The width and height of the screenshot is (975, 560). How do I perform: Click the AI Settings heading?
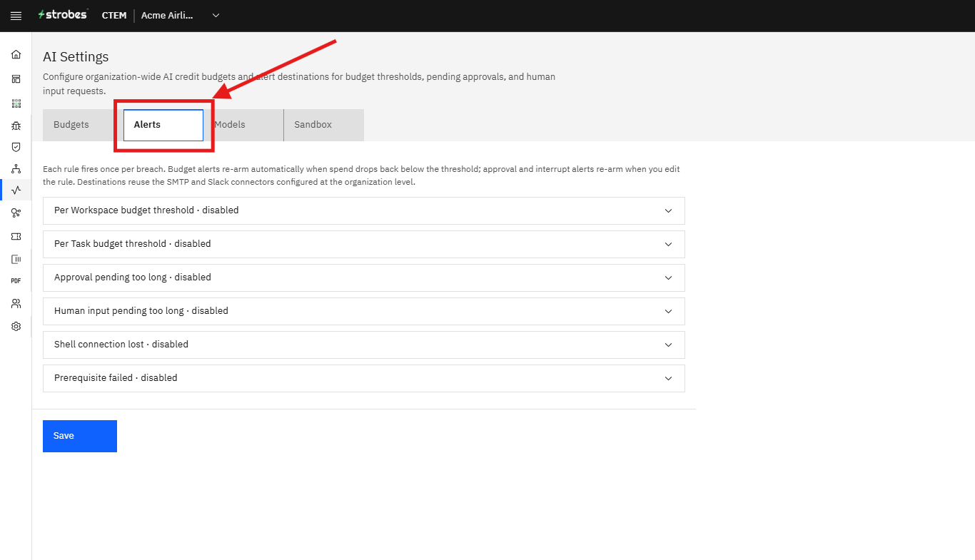point(76,57)
